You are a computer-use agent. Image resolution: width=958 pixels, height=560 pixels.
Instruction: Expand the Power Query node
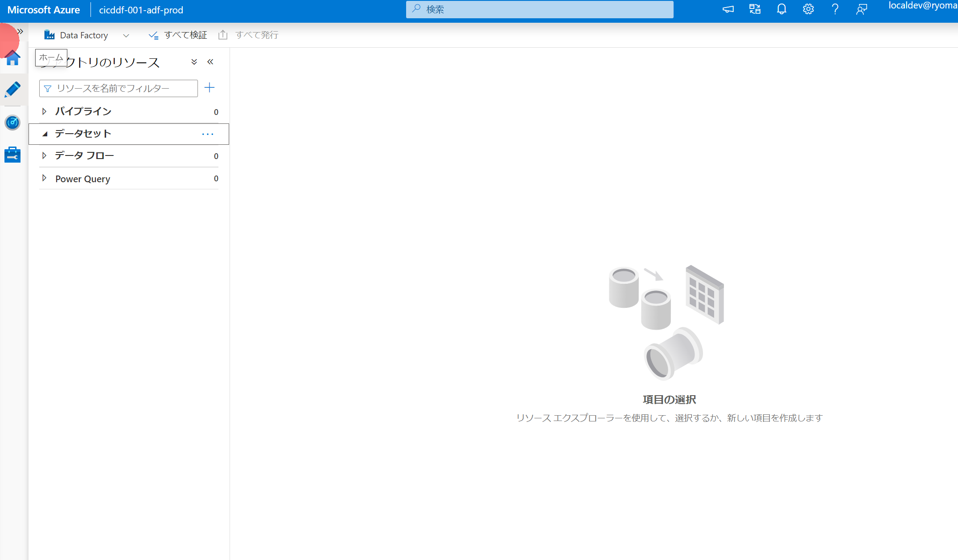click(x=44, y=178)
